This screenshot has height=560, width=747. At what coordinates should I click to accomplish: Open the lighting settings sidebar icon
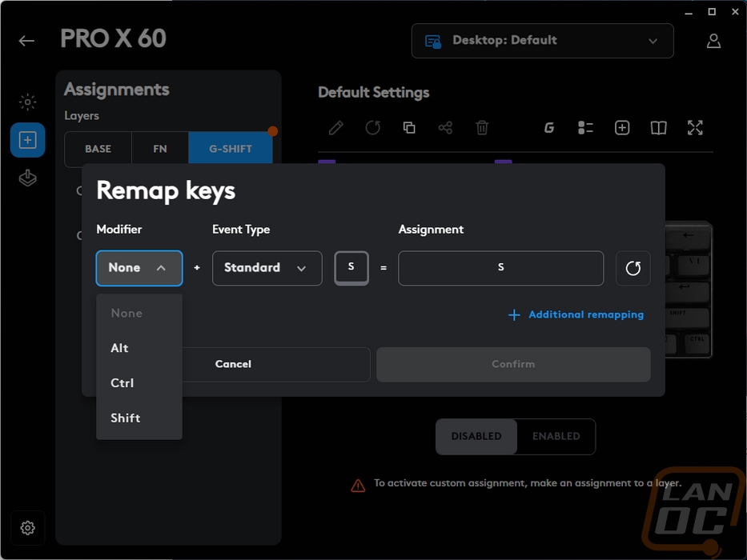[x=28, y=102]
